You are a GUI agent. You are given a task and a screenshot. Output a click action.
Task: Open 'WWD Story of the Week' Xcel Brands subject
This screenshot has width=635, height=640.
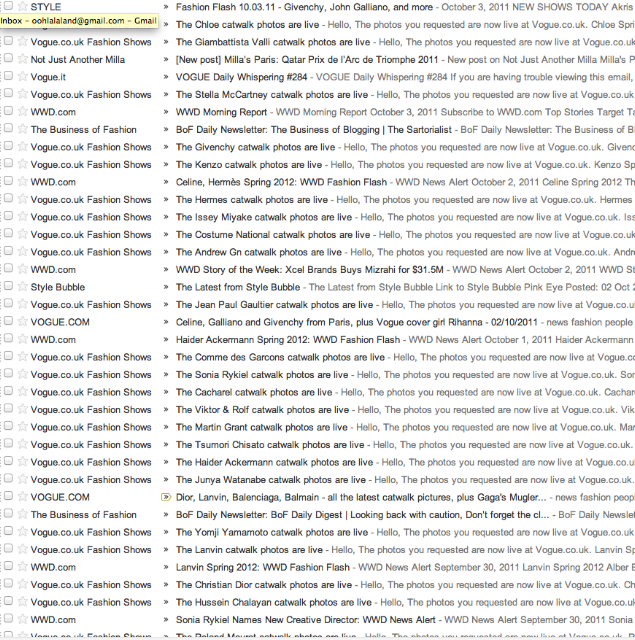pos(310,270)
